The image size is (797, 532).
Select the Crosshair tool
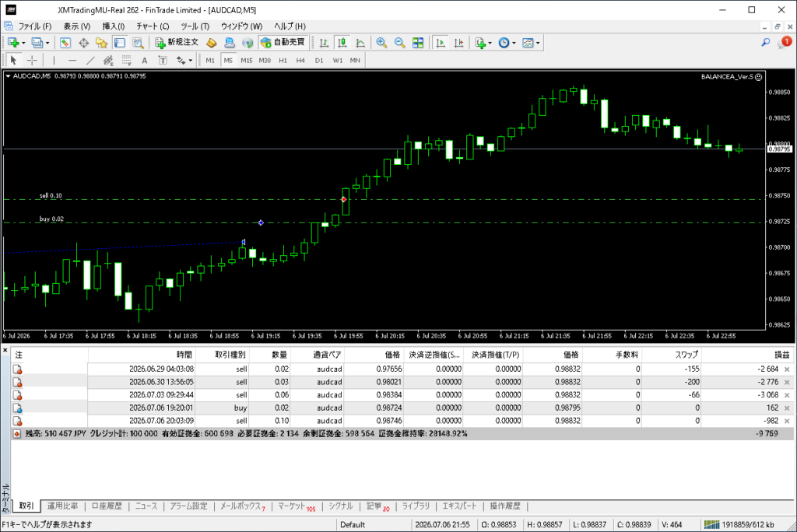pyautogui.click(x=32, y=61)
